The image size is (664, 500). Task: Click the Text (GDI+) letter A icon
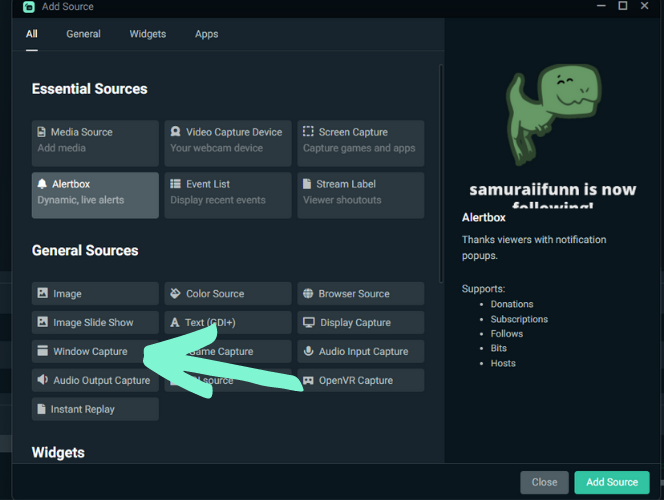click(175, 322)
